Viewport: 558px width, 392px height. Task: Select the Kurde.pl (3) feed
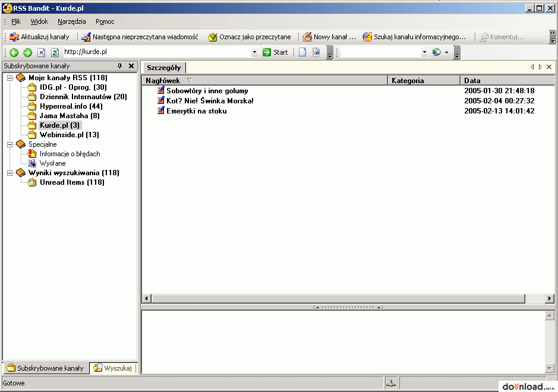[59, 125]
